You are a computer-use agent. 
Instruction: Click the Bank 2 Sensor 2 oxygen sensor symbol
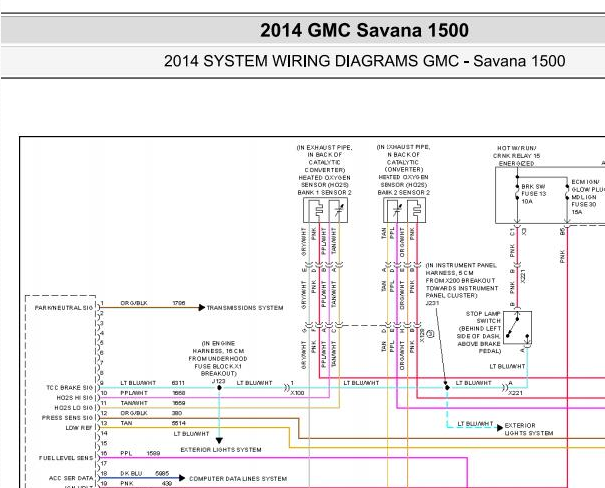click(x=404, y=210)
